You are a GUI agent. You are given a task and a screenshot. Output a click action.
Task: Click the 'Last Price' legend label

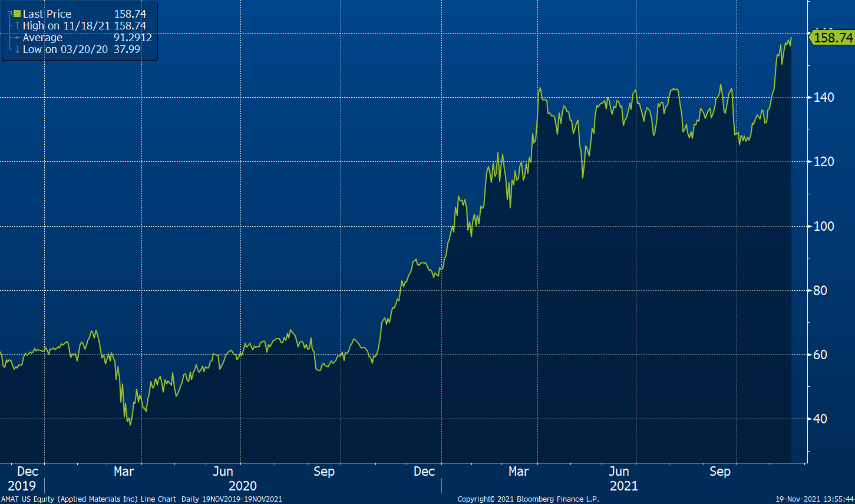pyautogui.click(x=47, y=14)
